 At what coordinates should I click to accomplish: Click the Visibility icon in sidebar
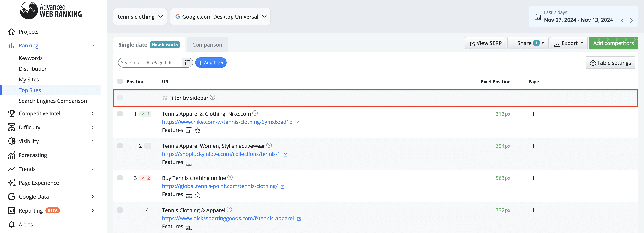(11, 141)
